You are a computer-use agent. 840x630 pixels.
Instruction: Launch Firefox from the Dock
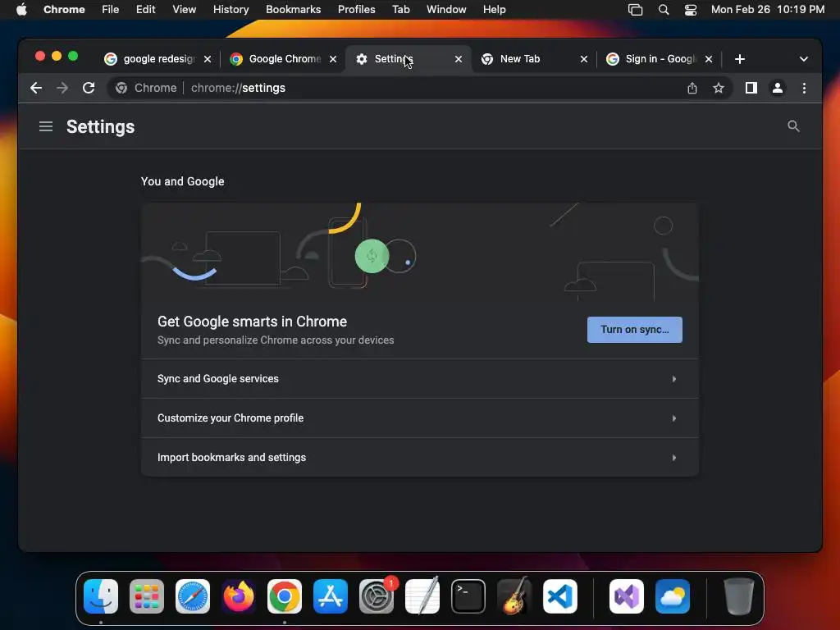coord(239,596)
